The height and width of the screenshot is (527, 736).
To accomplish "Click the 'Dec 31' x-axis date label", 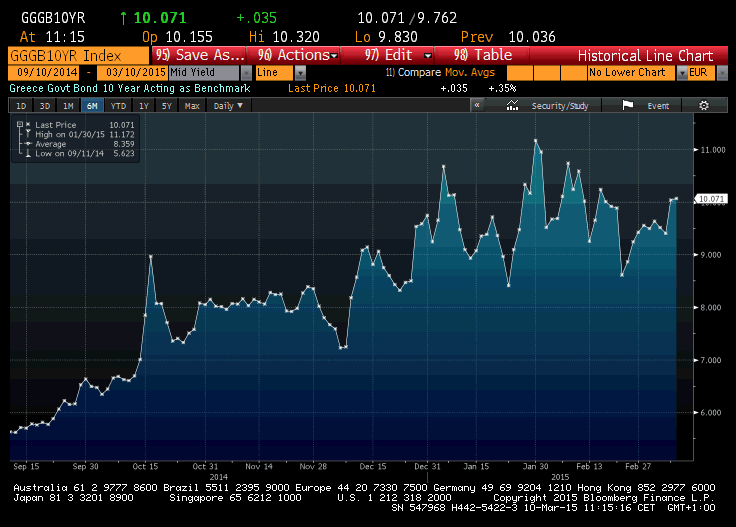I will (427, 466).
